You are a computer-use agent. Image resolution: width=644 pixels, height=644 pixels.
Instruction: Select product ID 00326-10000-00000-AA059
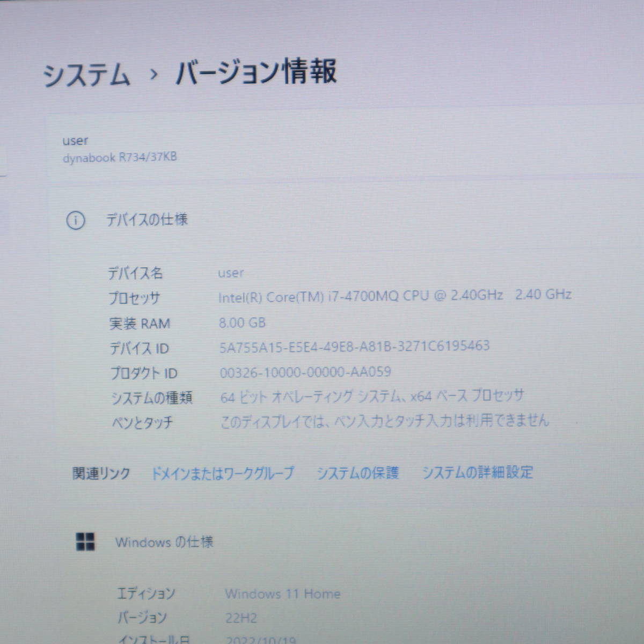pos(305,371)
